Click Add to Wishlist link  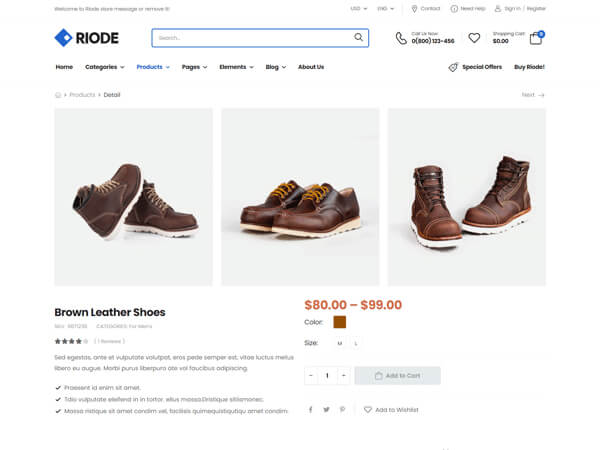click(x=391, y=409)
